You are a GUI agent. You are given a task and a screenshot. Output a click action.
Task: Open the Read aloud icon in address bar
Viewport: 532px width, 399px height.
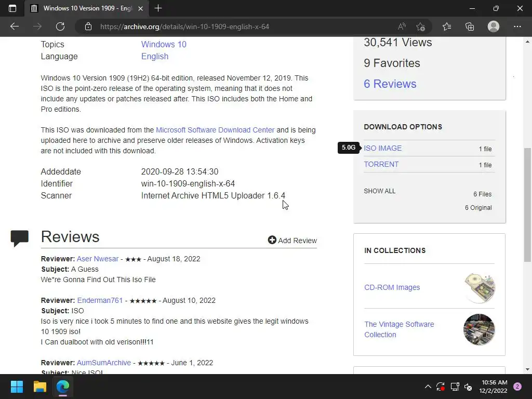coord(402,26)
